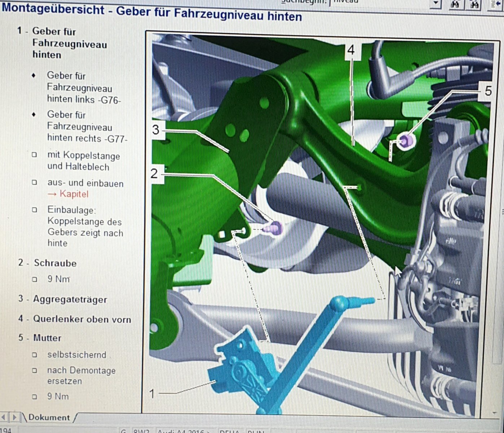Click callout number 5 in the diagram
Image resolution: width=504 pixels, height=433 pixels.
(x=488, y=91)
